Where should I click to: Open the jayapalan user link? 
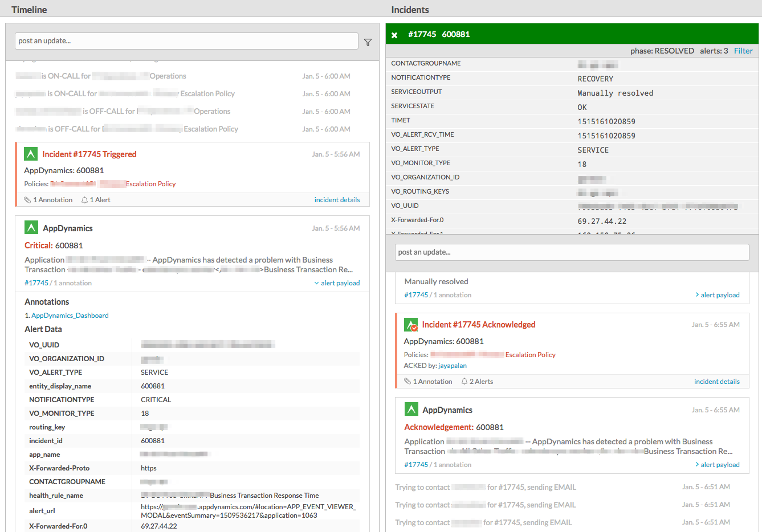[453, 366]
